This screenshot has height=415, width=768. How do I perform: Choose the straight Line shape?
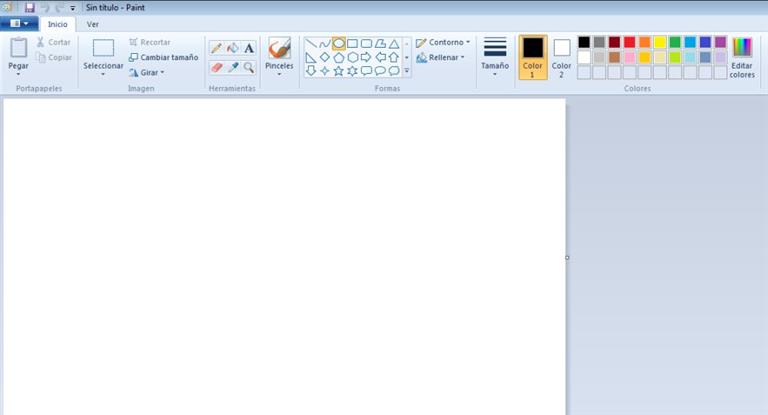(311, 44)
